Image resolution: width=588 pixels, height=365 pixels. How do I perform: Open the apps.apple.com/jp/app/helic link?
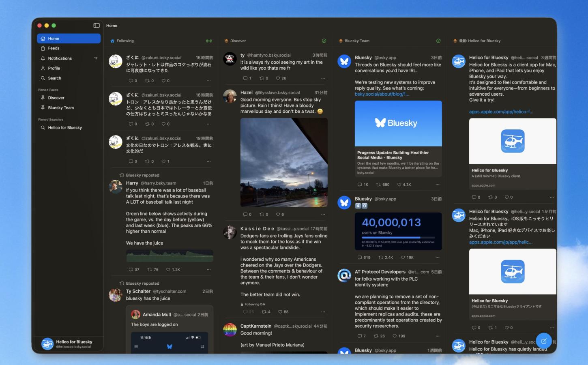[x=501, y=242]
